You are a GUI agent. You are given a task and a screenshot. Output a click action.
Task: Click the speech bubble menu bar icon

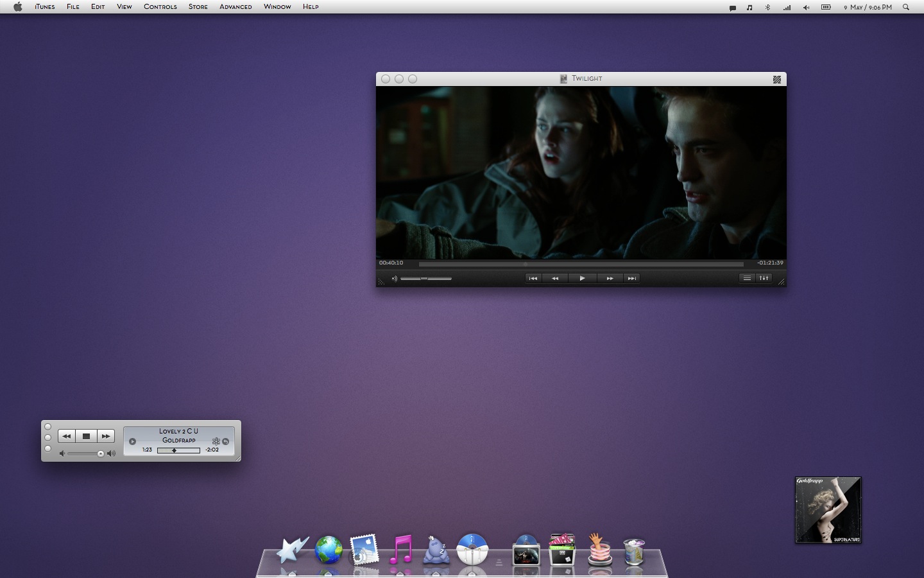click(x=732, y=8)
